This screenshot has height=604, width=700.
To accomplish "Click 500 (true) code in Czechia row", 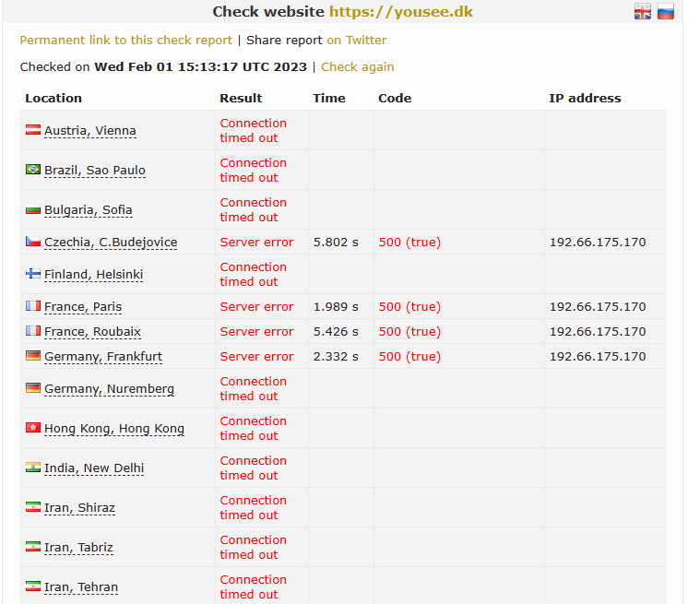I will pyautogui.click(x=409, y=243).
